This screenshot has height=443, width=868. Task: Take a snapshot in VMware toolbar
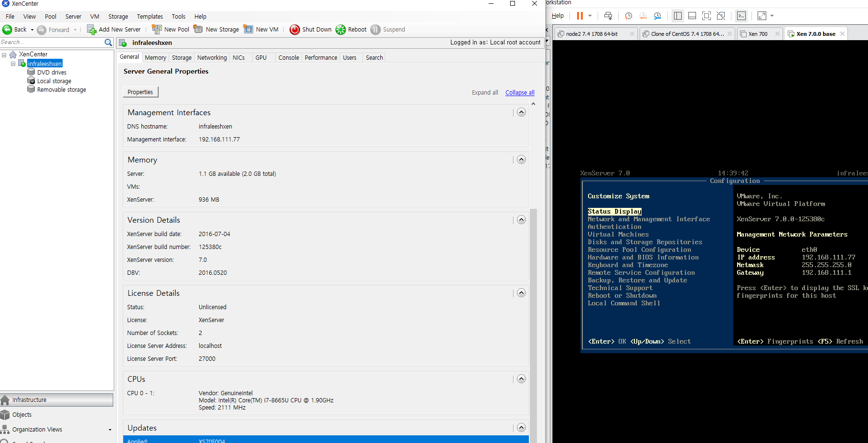(x=629, y=16)
